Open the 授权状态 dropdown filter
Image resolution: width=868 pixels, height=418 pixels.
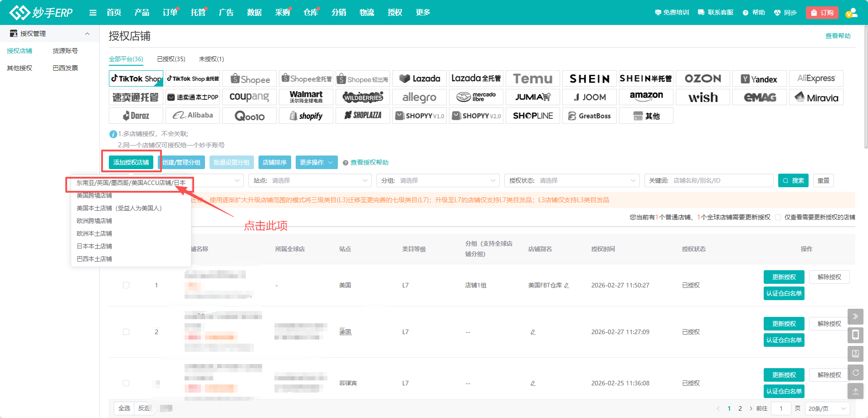(x=571, y=180)
